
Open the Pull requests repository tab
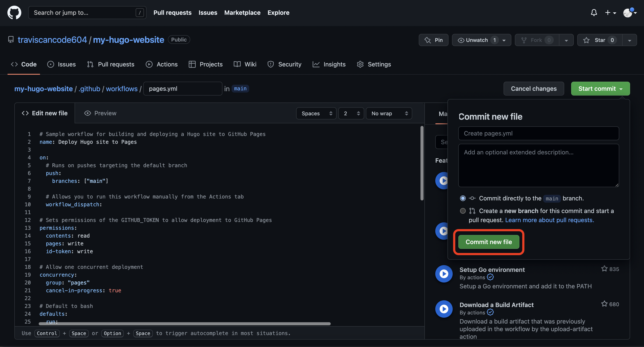coord(111,64)
